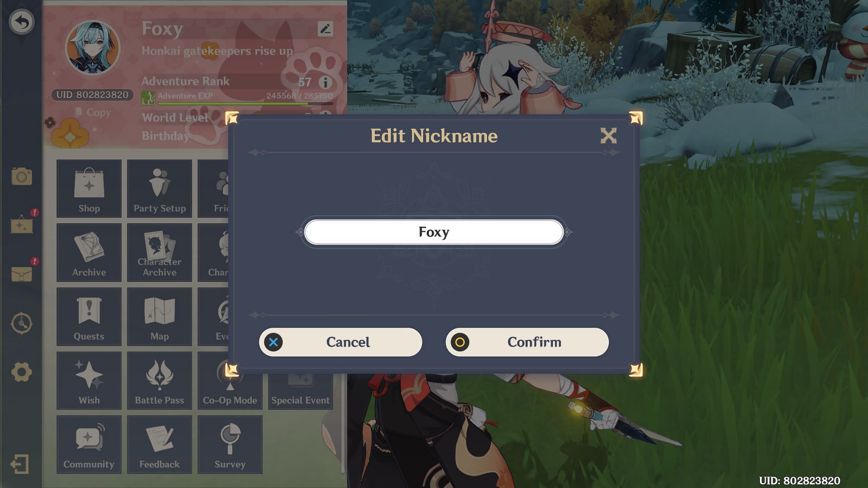Click the edit pencil icon on profile
Screen dimensions: 868x488
tap(325, 28)
